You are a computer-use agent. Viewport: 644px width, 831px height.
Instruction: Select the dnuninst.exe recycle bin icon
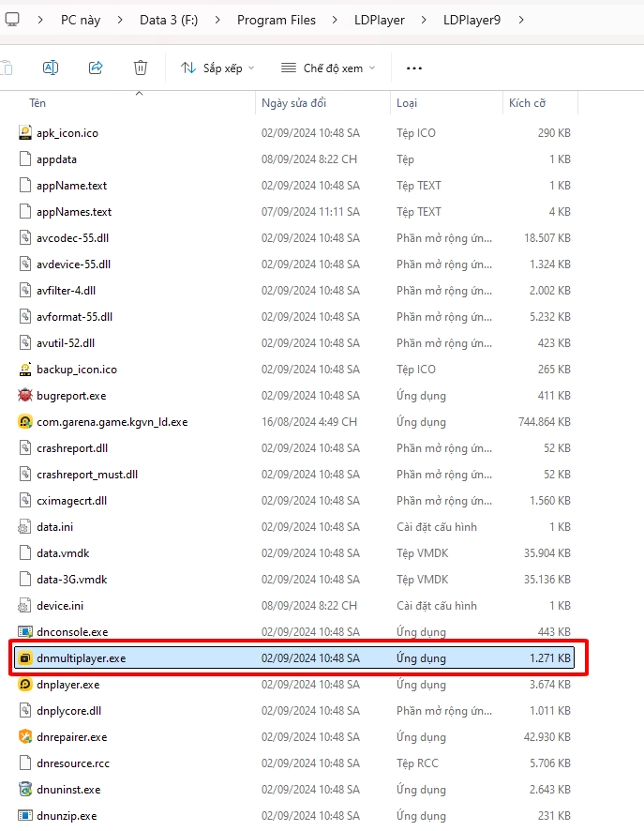(25, 790)
